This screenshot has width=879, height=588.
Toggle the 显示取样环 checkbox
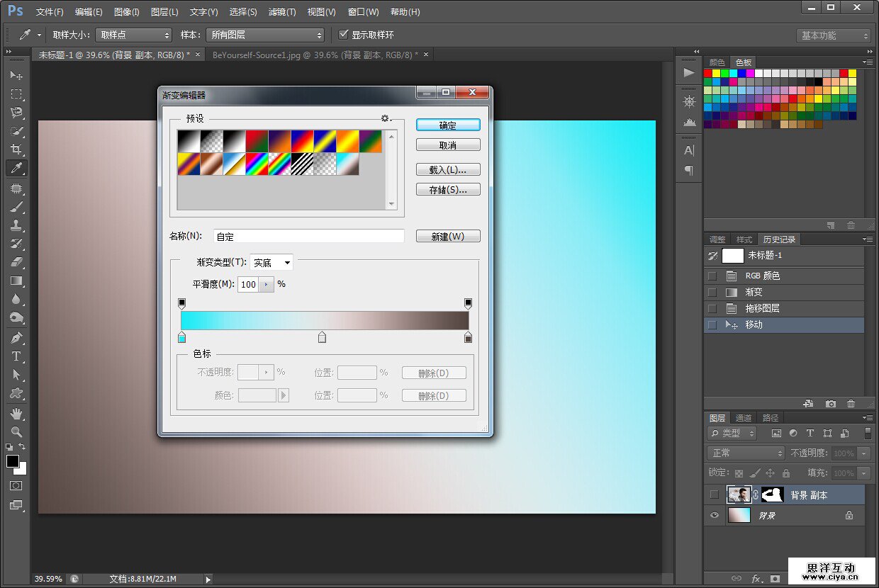(x=344, y=35)
